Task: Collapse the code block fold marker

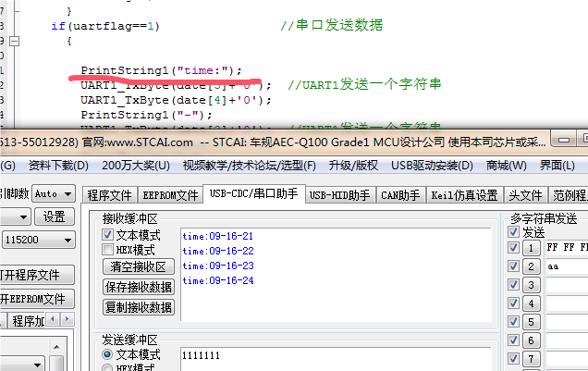Action: (x=14, y=41)
